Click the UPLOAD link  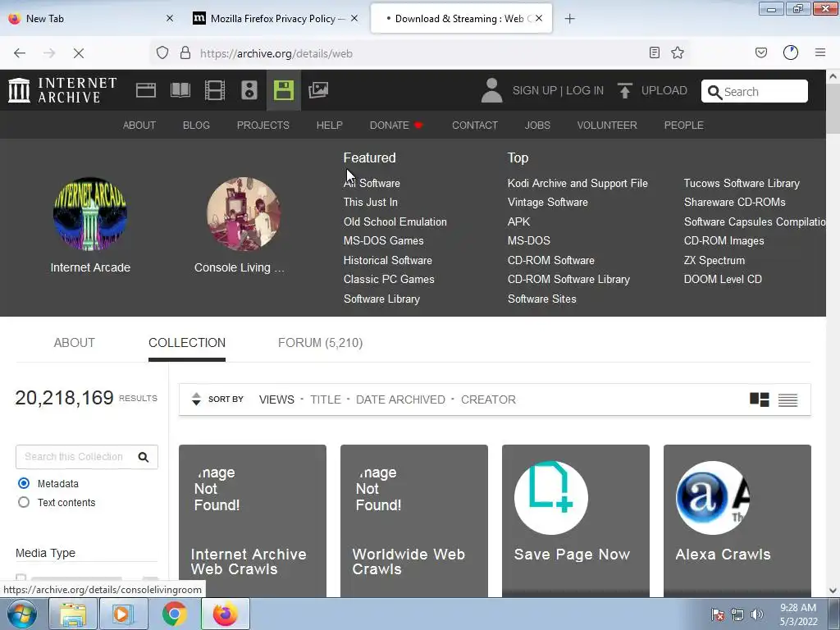click(664, 90)
